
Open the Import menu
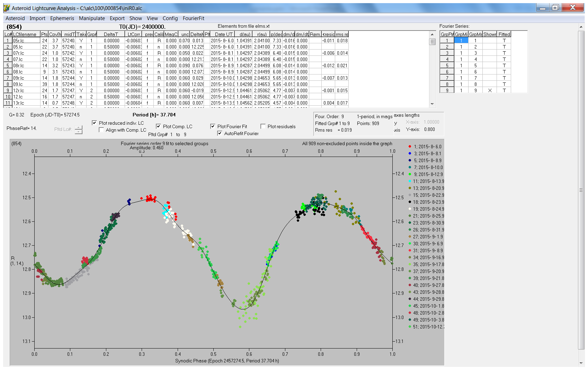(37, 18)
